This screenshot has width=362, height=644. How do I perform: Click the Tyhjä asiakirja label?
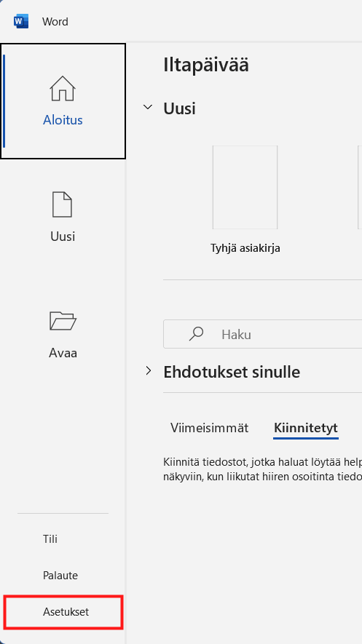[245, 248]
